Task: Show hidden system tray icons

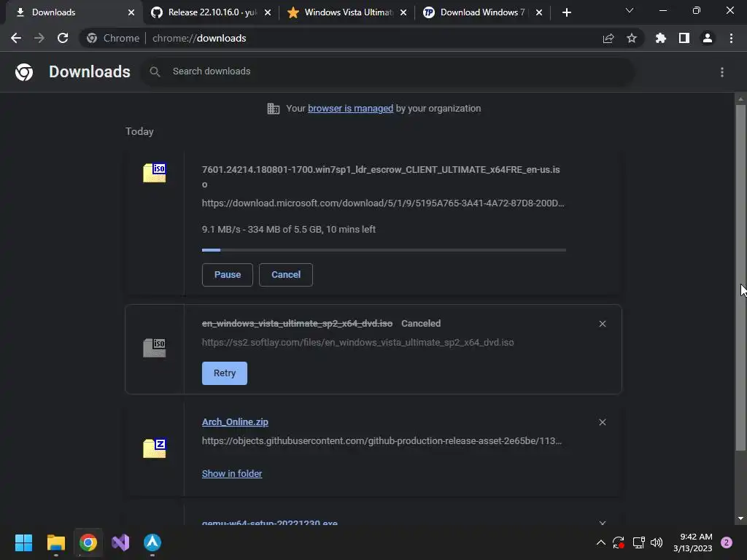Action: 601,542
